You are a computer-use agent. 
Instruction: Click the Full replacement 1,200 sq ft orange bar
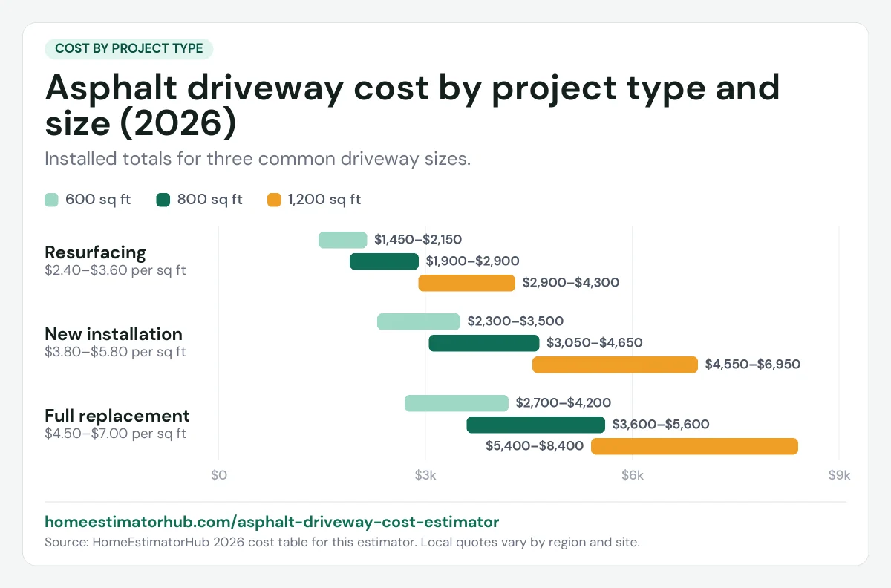pos(695,446)
